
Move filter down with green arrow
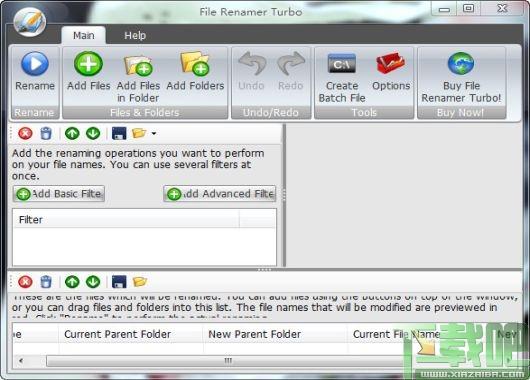coord(93,133)
